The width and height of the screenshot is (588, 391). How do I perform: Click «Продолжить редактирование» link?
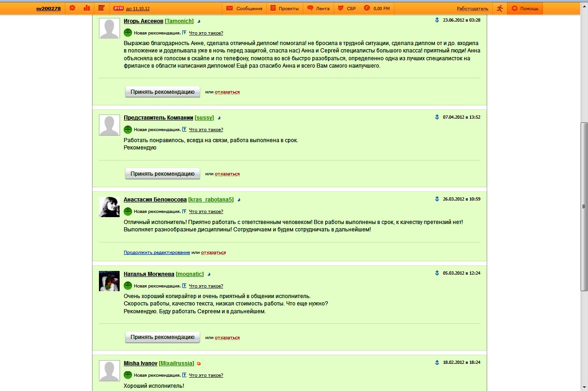[157, 253]
